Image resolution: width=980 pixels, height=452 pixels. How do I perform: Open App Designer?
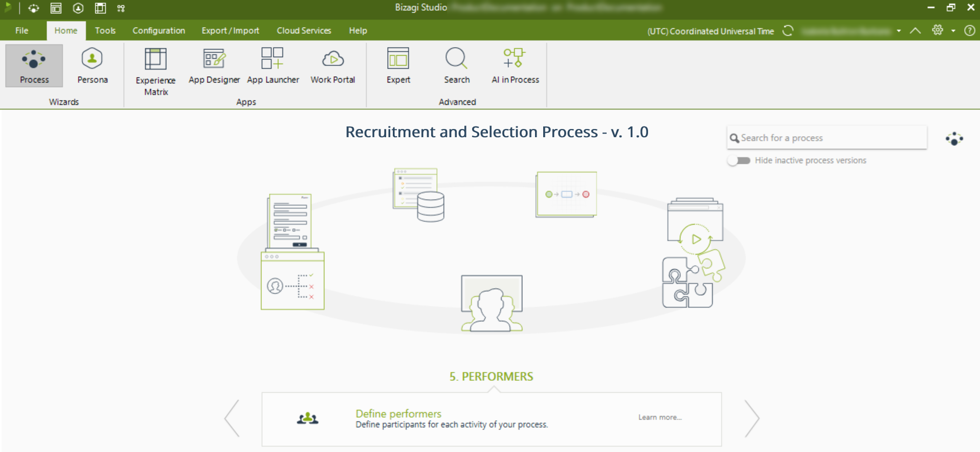coord(214,66)
